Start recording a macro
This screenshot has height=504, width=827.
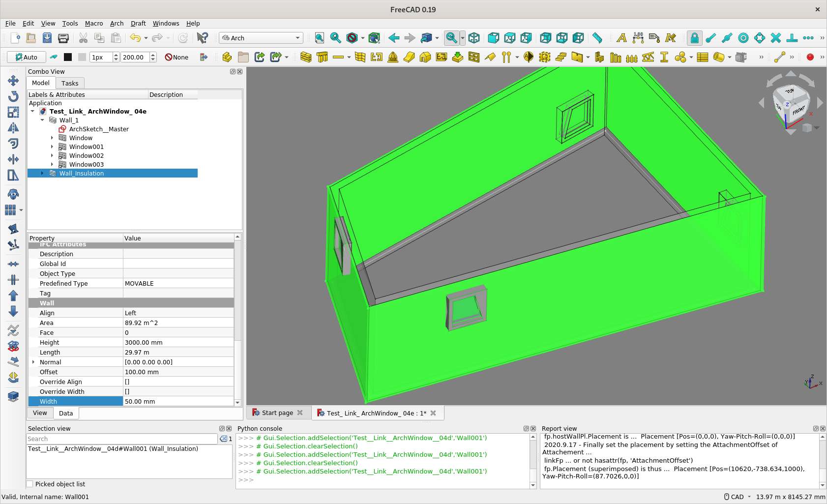click(x=809, y=57)
